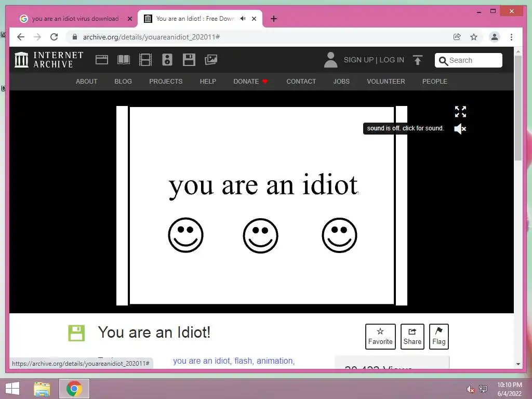Open the Internet Archive home logo
The image size is (532, 399).
coord(49,60)
